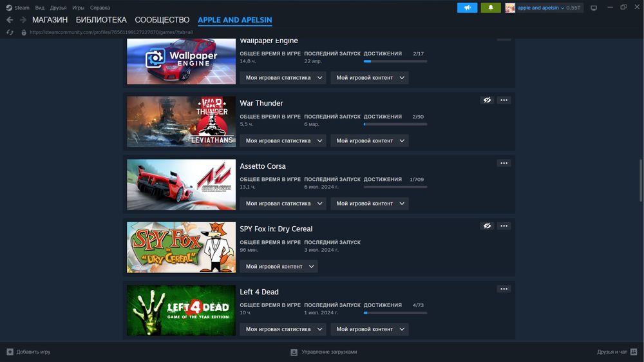Click the user avatar picture

tap(510, 8)
